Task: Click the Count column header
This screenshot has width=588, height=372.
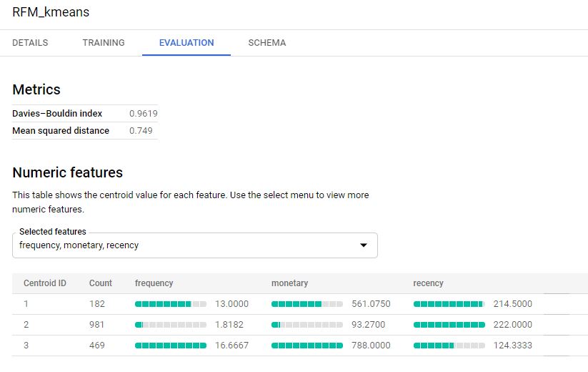Action: pos(101,283)
